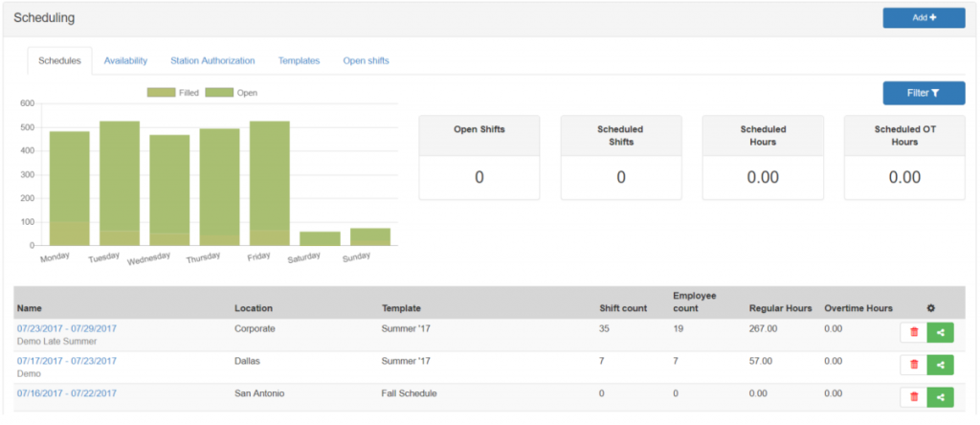The image size is (980, 425).
Task: Open schedule 07/23/2017 - 07/29/2017
Action: pyautogui.click(x=67, y=328)
